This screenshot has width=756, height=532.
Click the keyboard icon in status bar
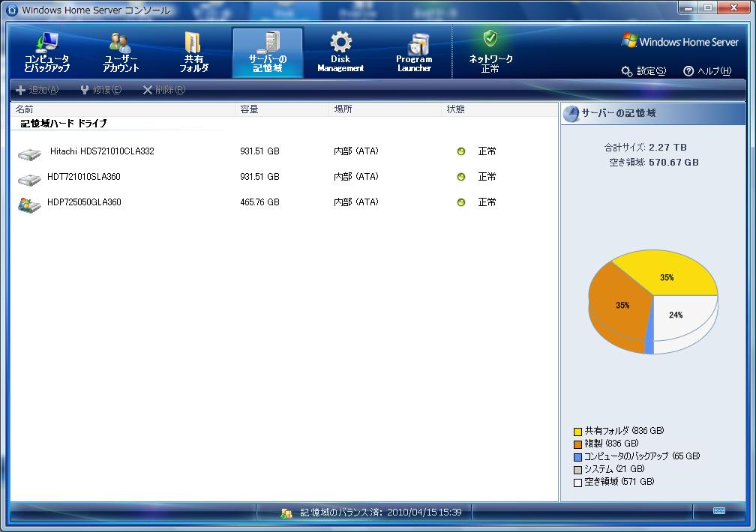pyautogui.click(x=719, y=511)
